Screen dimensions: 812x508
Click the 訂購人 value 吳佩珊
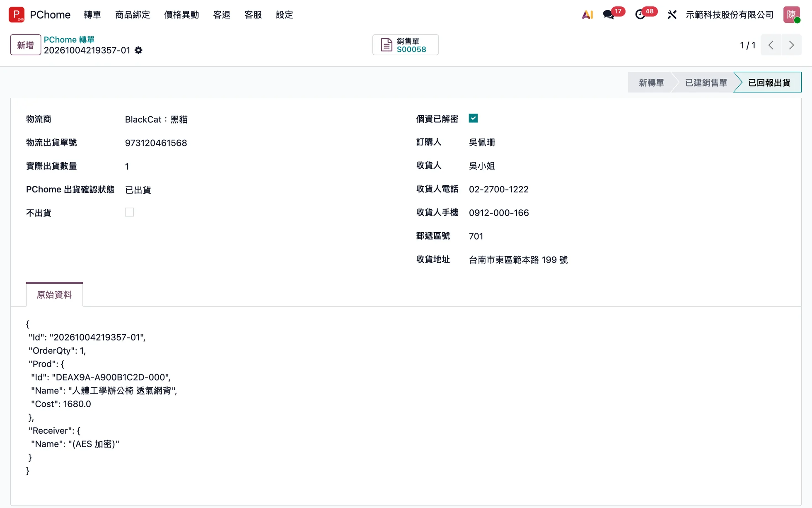pyautogui.click(x=482, y=142)
